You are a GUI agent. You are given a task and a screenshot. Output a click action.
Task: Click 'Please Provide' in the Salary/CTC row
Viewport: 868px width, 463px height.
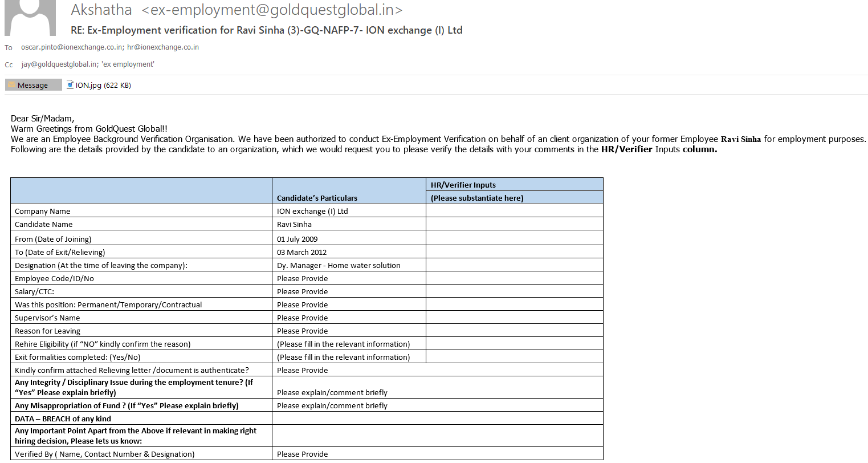[303, 291]
